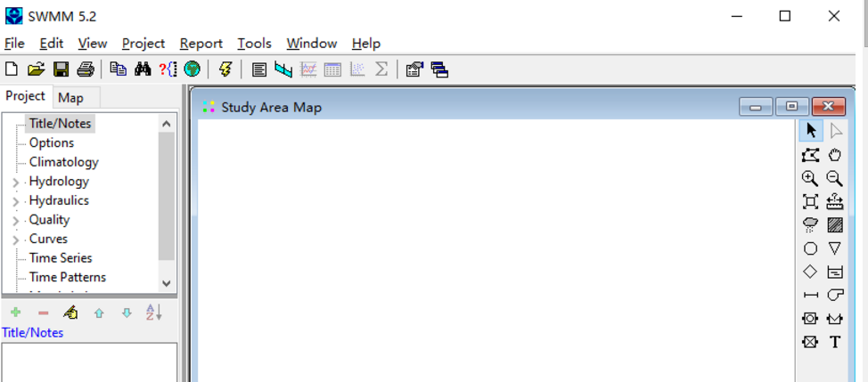Add a Pump link icon
Viewport: 868px width, 382px height.
(x=835, y=296)
